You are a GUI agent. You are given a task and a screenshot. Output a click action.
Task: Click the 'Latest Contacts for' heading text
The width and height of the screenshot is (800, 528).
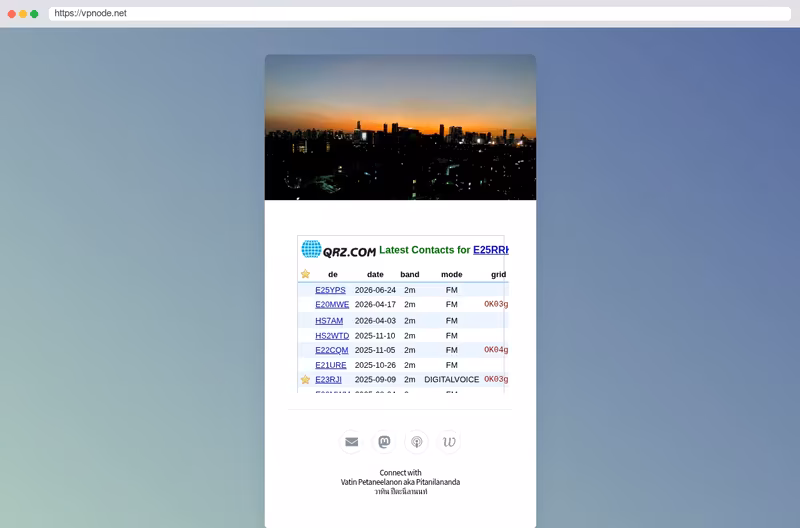(424, 250)
